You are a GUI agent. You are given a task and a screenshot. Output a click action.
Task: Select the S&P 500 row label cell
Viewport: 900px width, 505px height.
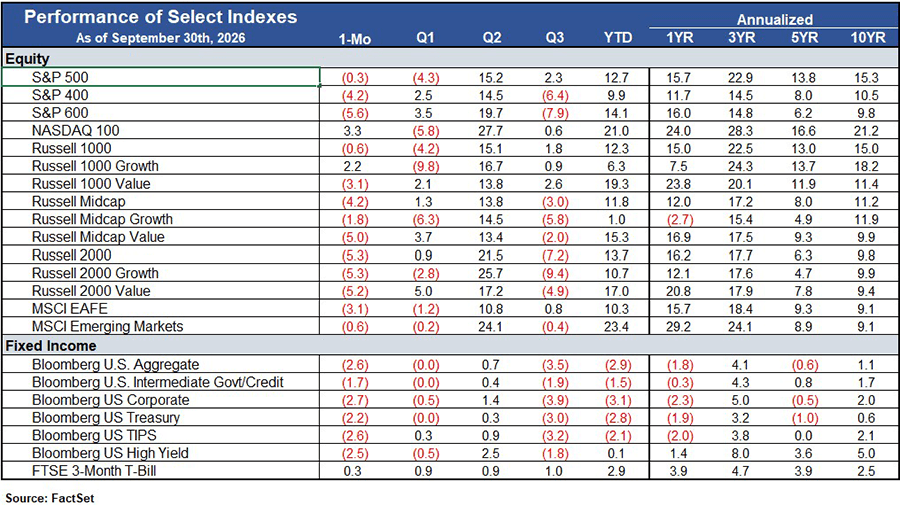160,77
